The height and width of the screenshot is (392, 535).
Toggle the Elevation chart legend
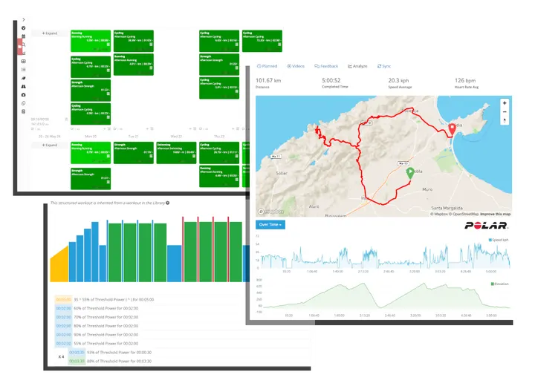[500, 284]
